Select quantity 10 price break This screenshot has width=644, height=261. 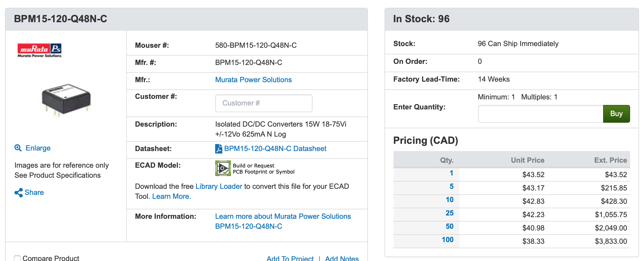[x=450, y=200]
